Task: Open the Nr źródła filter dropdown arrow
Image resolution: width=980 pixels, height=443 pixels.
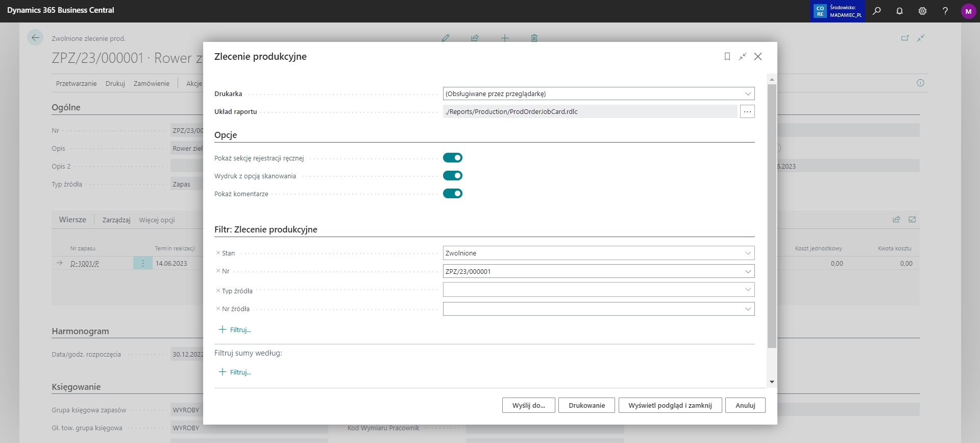Action: pos(748,309)
